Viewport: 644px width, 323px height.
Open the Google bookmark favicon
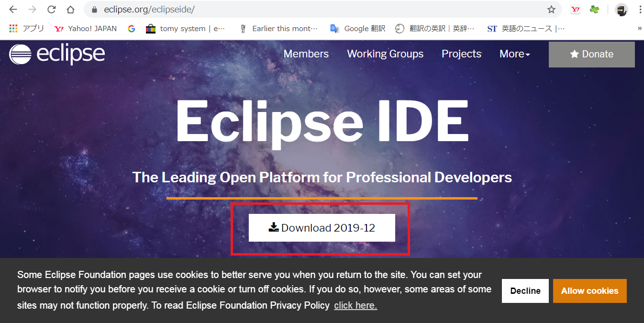[x=132, y=28]
